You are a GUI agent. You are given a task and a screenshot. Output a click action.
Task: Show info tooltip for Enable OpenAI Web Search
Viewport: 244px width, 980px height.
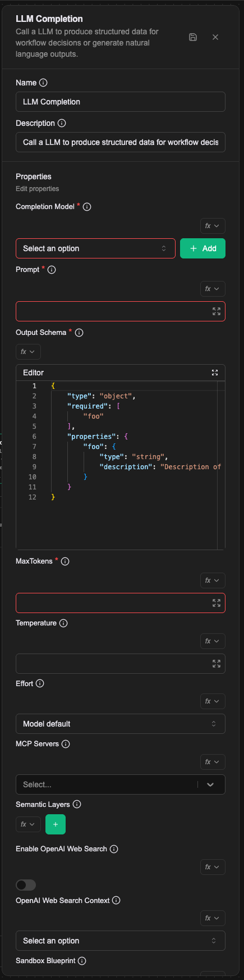[x=114, y=849]
